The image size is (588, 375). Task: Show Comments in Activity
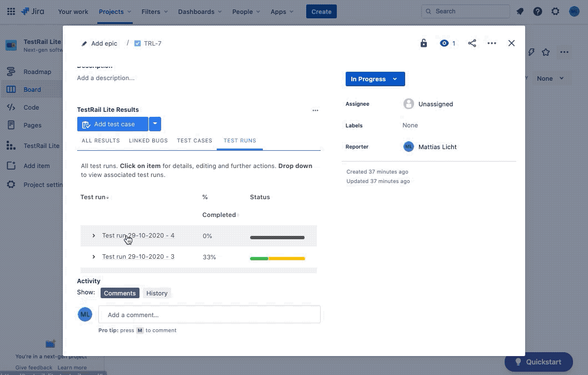click(119, 293)
